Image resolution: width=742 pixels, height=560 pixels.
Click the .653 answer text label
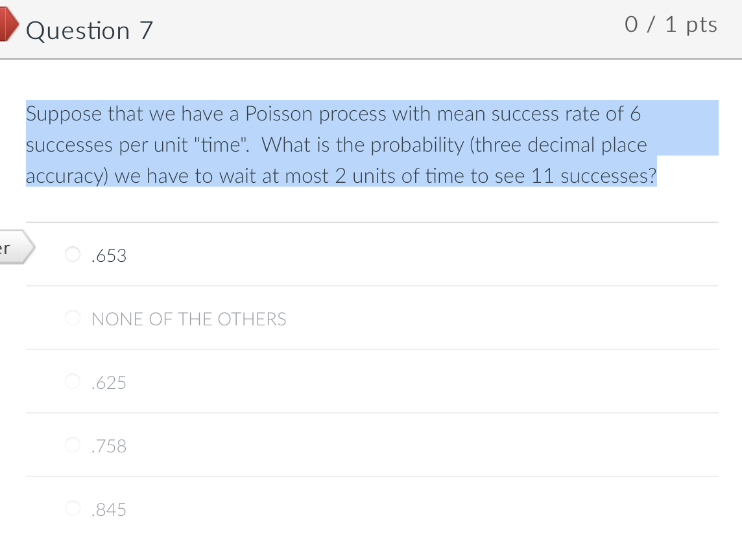(109, 255)
